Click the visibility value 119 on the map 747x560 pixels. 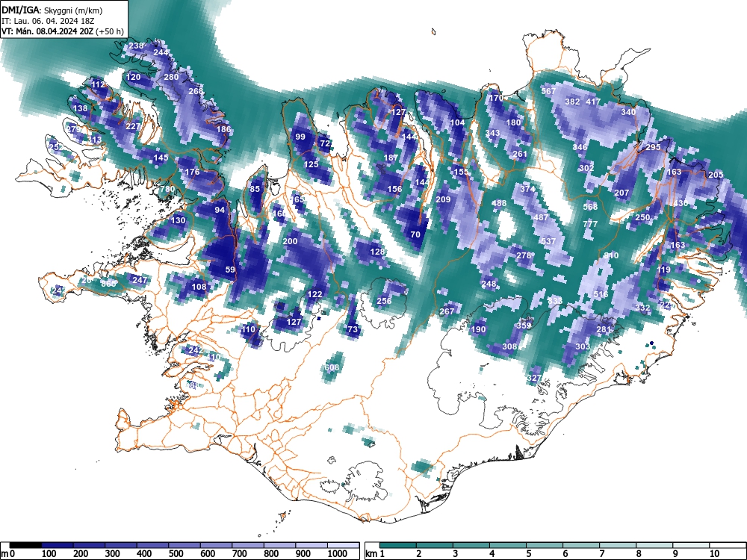pyautogui.click(x=663, y=269)
